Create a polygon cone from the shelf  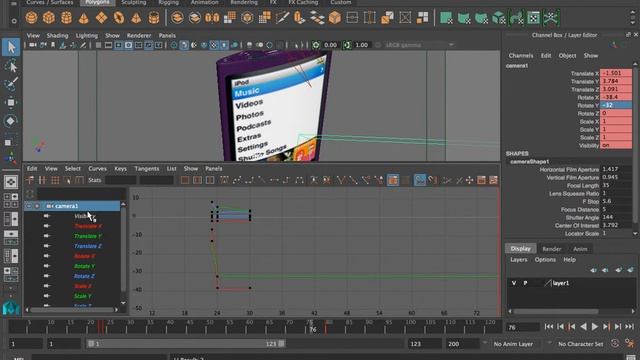[x=84, y=18]
